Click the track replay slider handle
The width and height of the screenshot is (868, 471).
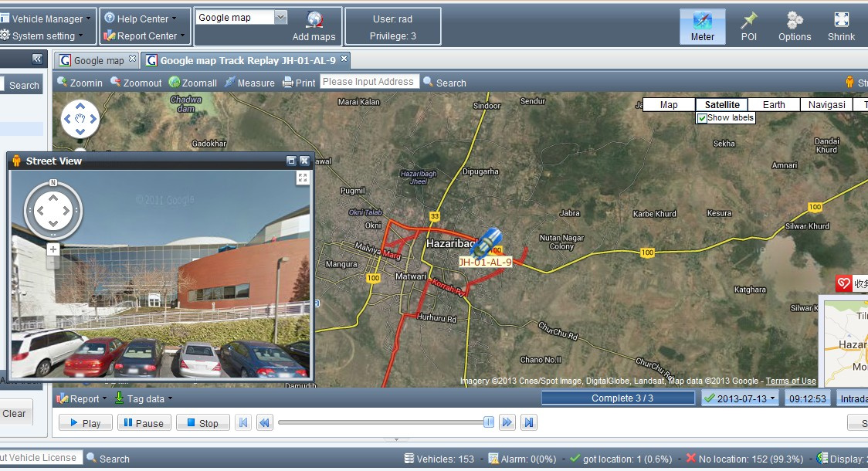coord(488,422)
